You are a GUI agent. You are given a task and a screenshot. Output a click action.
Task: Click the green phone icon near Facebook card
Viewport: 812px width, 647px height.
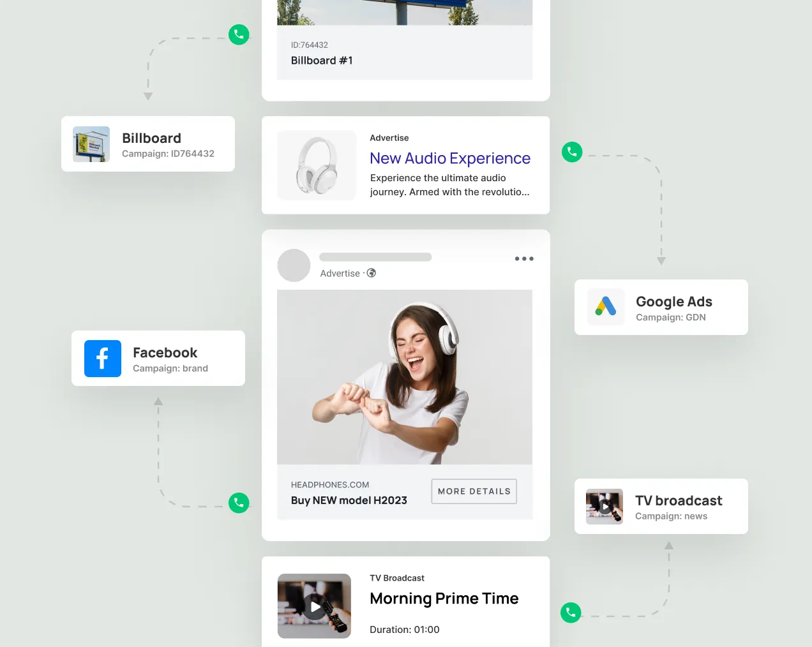click(239, 503)
